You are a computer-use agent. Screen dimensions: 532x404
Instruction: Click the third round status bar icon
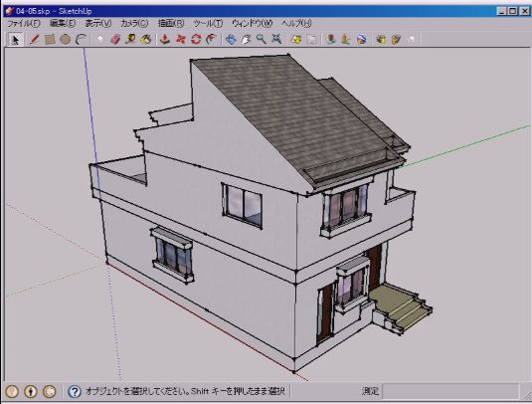coord(49,391)
